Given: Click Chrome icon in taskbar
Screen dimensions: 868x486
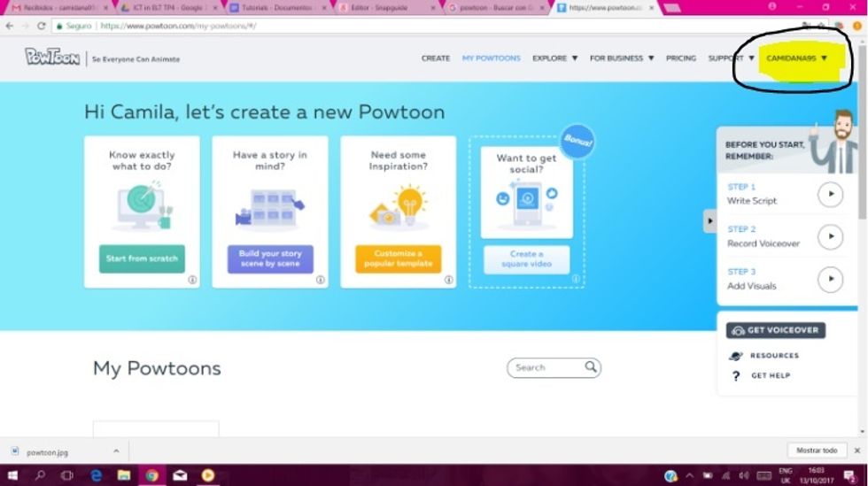Looking at the screenshot, I should pos(151,475).
